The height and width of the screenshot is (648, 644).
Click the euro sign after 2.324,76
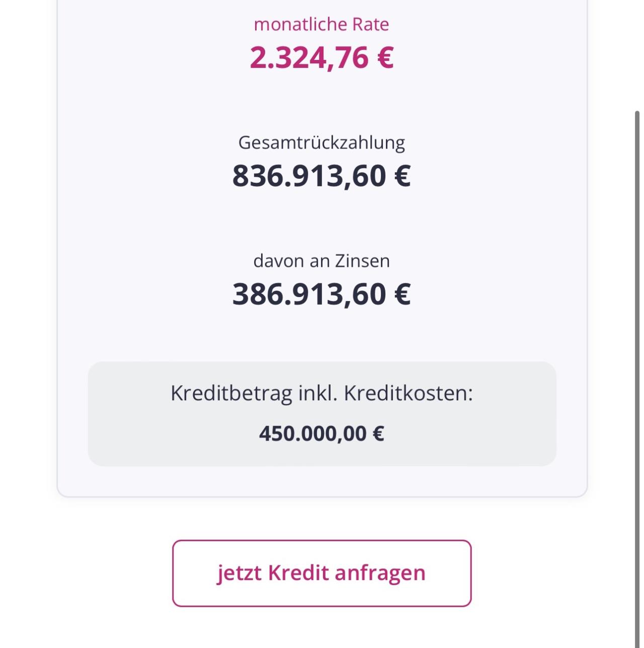(385, 57)
